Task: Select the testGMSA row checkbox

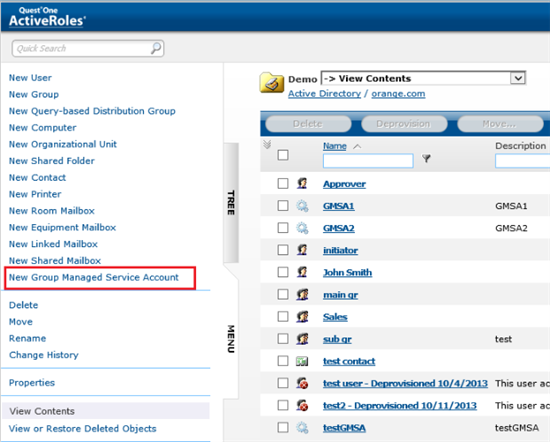Action: [x=283, y=427]
